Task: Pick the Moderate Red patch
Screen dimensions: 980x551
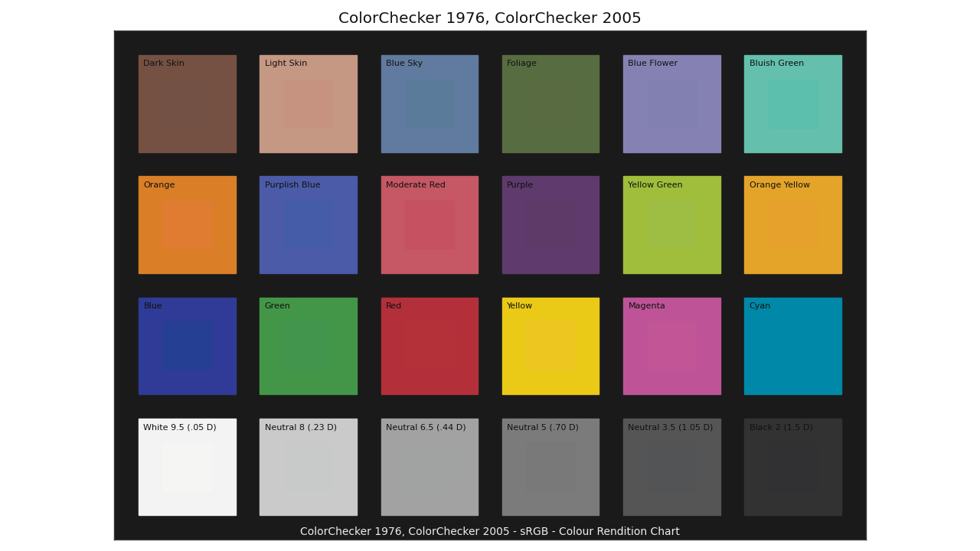Action: tap(430, 225)
